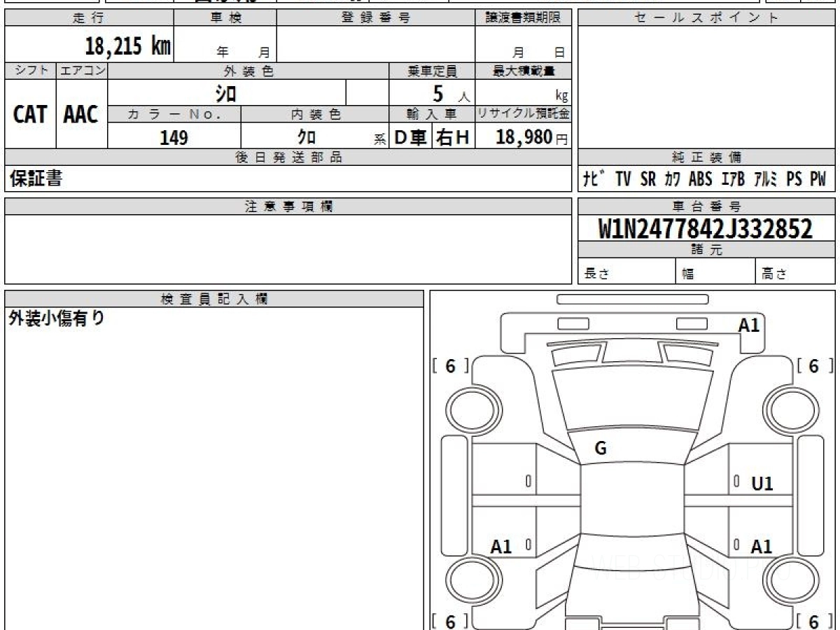Click the A1 mark near the top bumper
The image size is (840, 630).
(749, 325)
